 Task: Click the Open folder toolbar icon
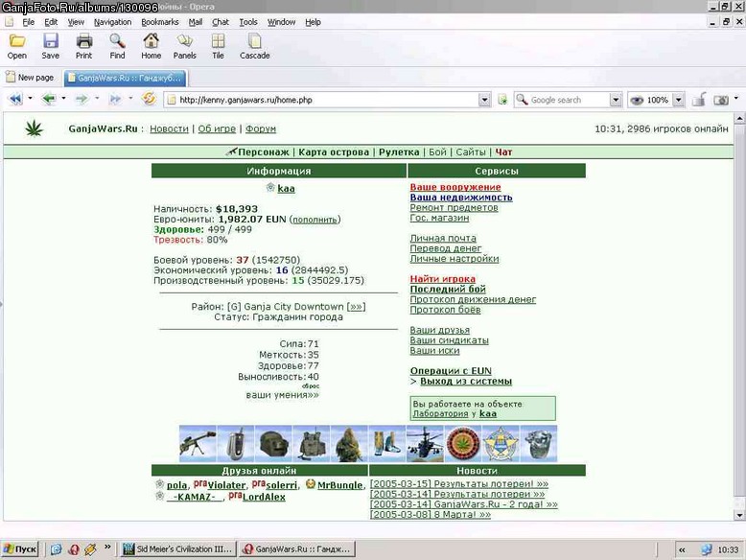(17, 41)
